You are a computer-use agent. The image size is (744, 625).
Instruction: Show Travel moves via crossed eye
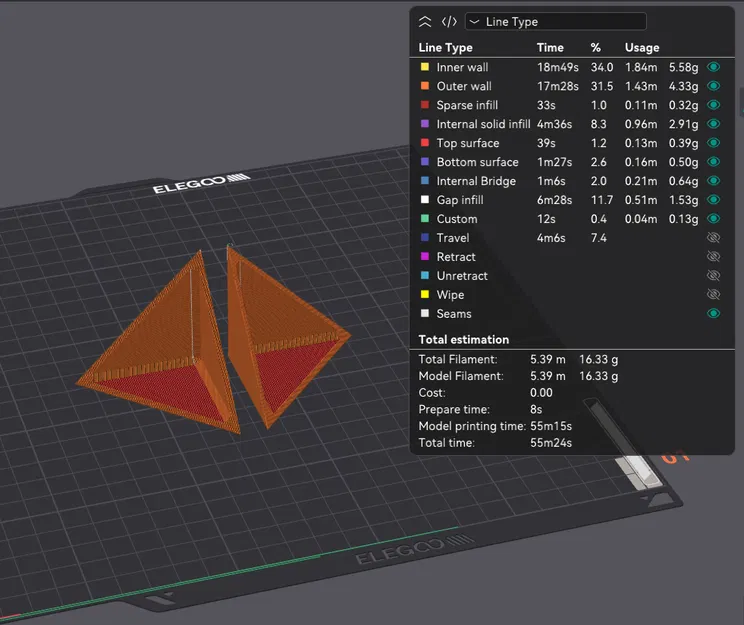(713, 238)
